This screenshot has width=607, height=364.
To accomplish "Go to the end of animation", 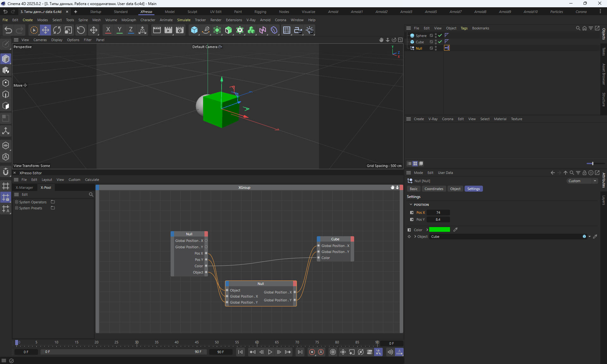I will 300,352.
